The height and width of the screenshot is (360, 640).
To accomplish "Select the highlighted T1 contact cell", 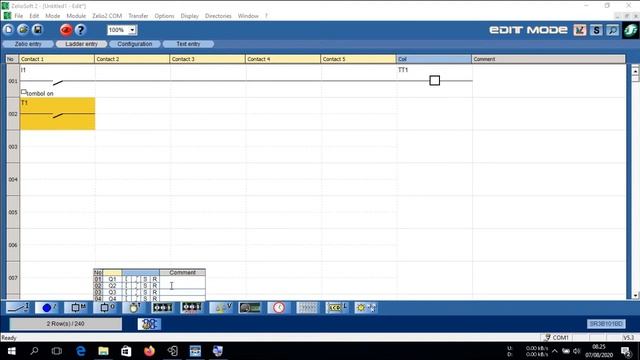I will [x=58, y=114].
